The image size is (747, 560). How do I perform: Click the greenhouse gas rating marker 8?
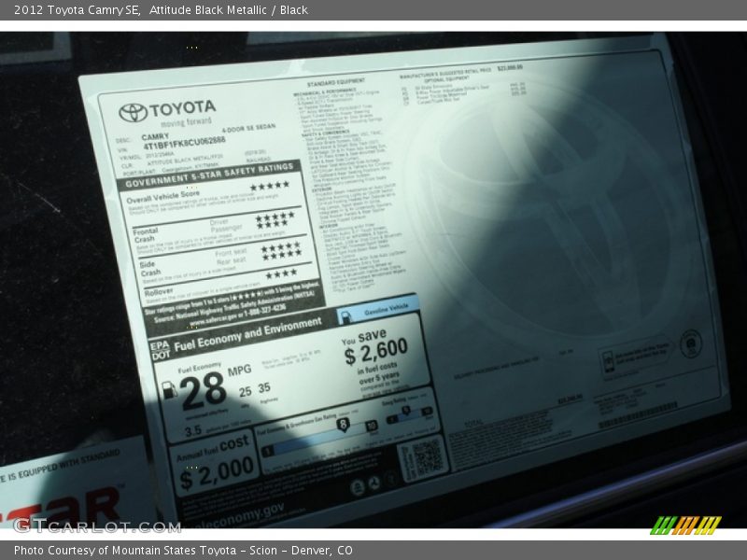343,425
